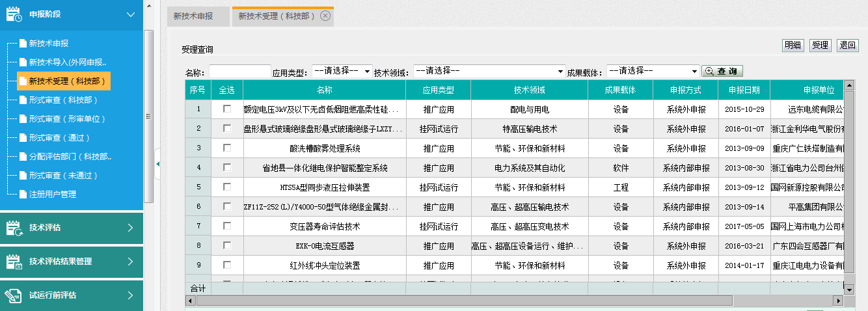Expand the 成果载体 dropdown
The width and height of the screenshot is (868, 311).
653,71
